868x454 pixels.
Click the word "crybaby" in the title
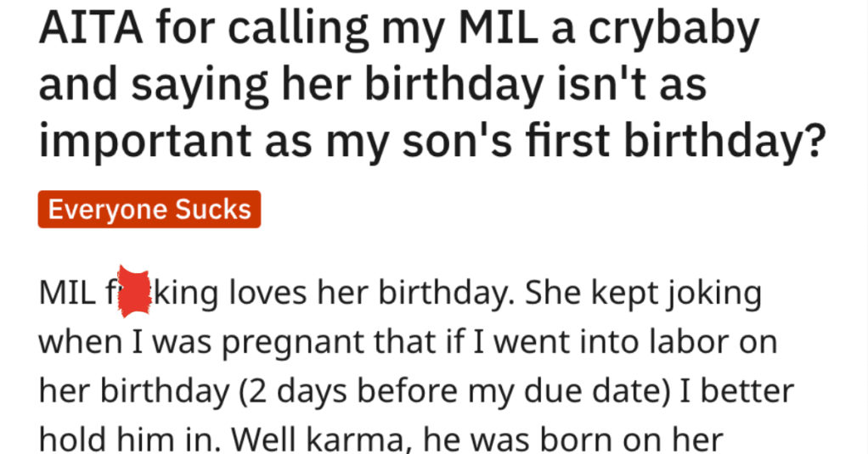point(674,30)
